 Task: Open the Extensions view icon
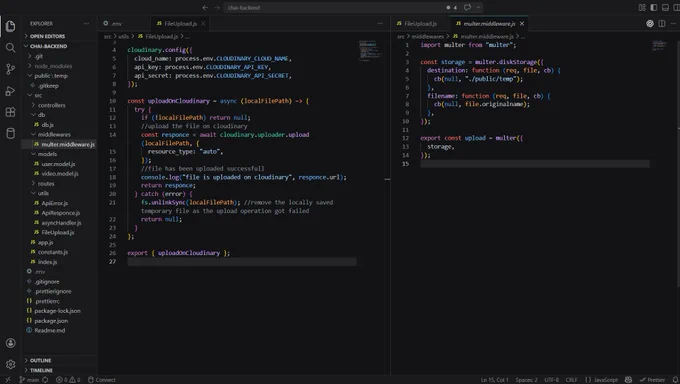click(10, 112)
